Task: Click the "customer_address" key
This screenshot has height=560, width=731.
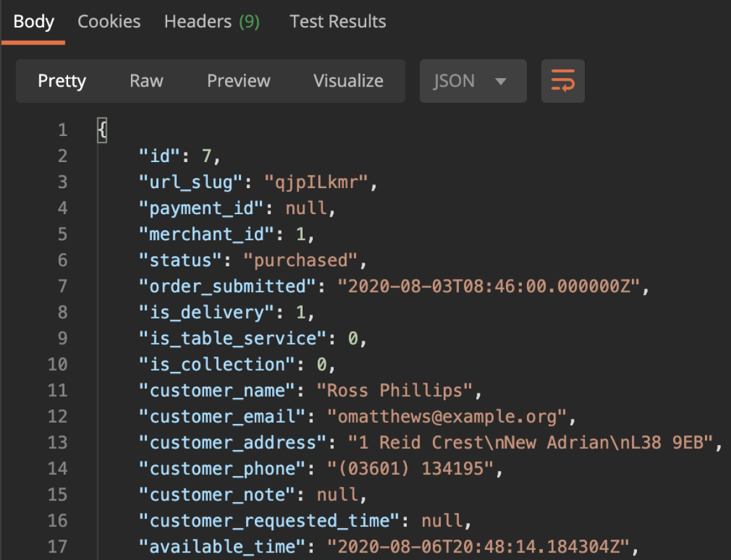Action: 233,443
